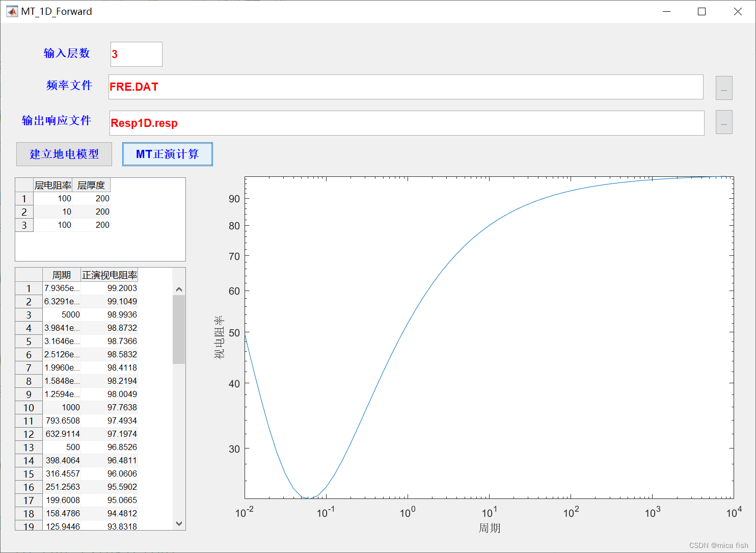
Task: Click period cell 251.2563
Action: coord(62,487)
